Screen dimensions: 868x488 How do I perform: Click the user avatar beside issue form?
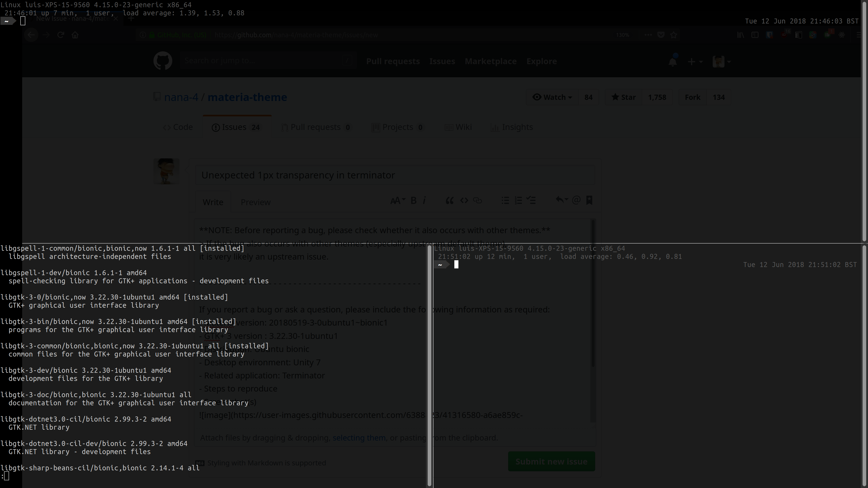coord(166,171)
